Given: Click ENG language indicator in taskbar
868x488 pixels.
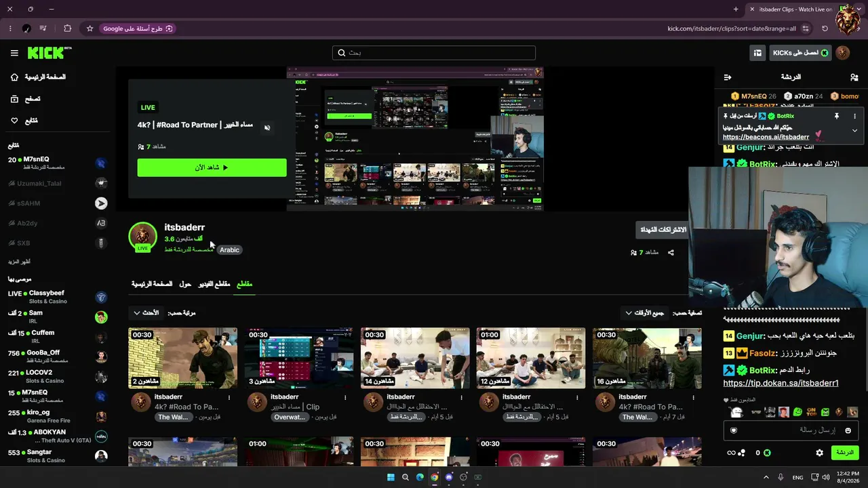Looking at the screenshot, I should pos(797,477).
